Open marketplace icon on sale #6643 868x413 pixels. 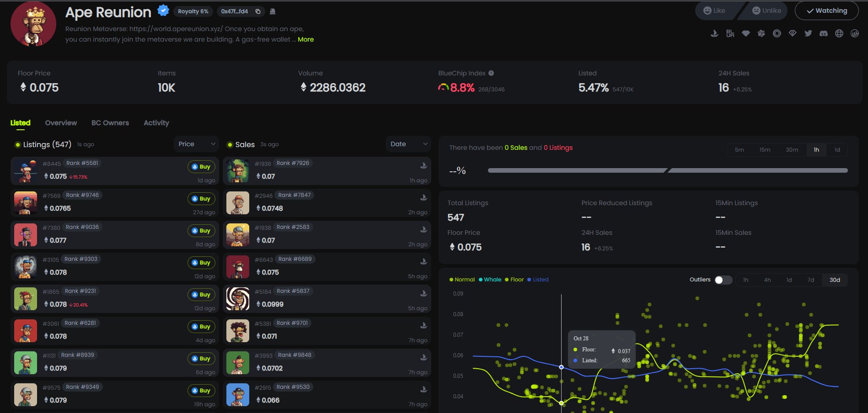click(424, 261)
